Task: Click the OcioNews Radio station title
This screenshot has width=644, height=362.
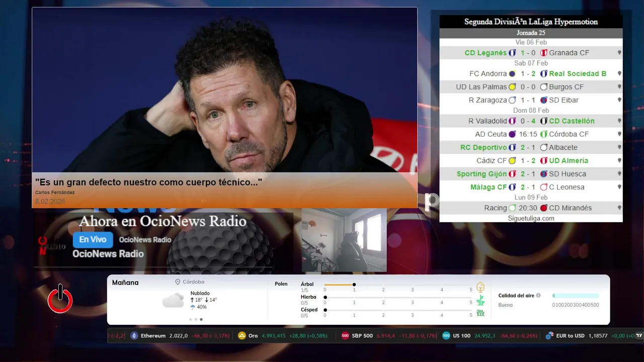Action: click(108, 254)
